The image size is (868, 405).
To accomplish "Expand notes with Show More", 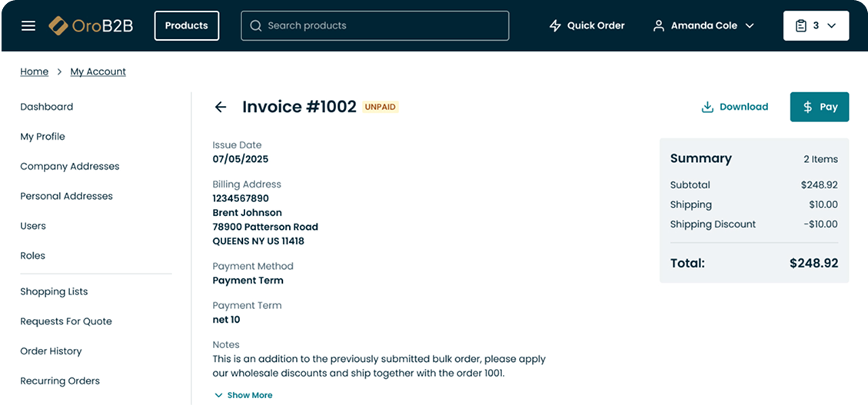I will pos(243,395).
